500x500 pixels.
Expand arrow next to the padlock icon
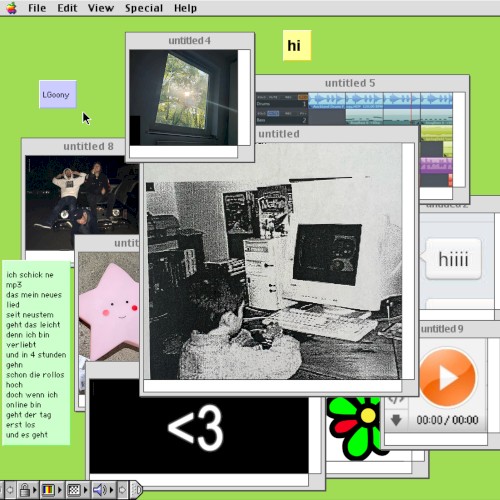coord(35,490)
